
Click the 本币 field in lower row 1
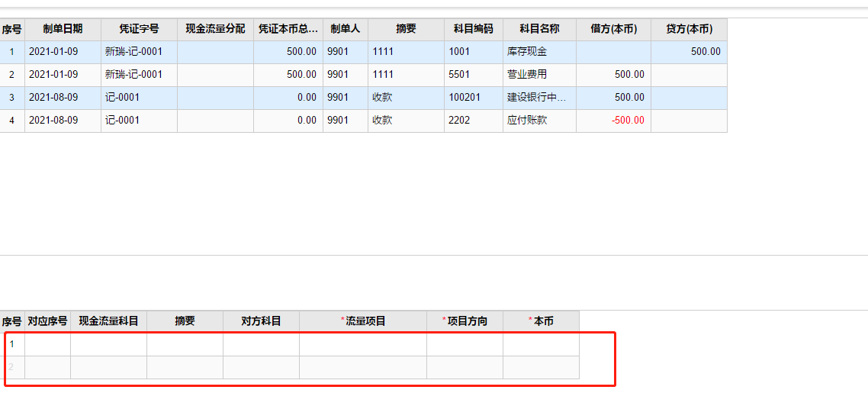541,344
